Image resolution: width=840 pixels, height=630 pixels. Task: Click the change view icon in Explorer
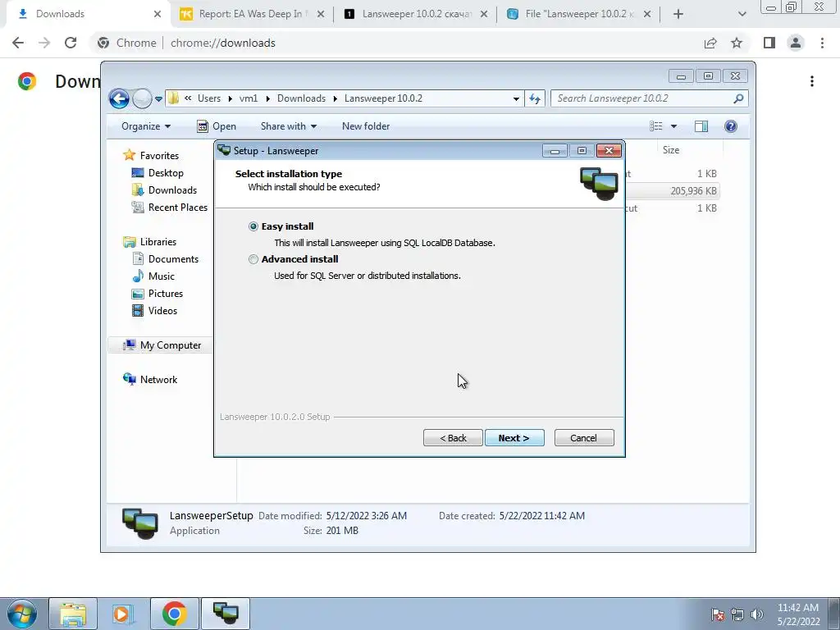[x=656, y=126]
